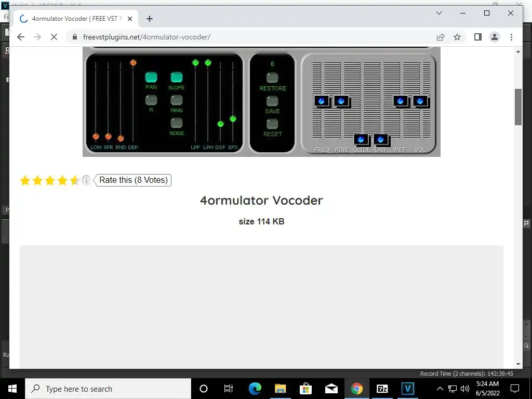Viewport: 532px width, 399px height.
Task: View site information lock icon
Action: tap(74, 37)
